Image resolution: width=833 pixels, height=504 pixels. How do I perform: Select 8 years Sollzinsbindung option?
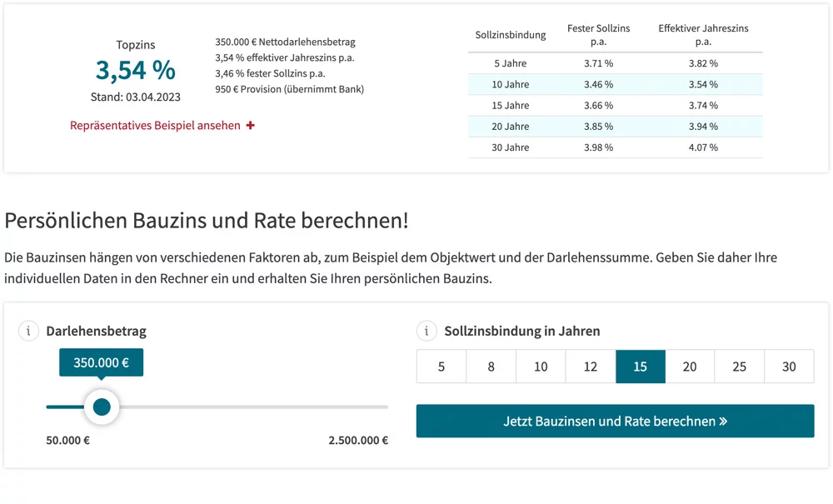coord(491,367)
